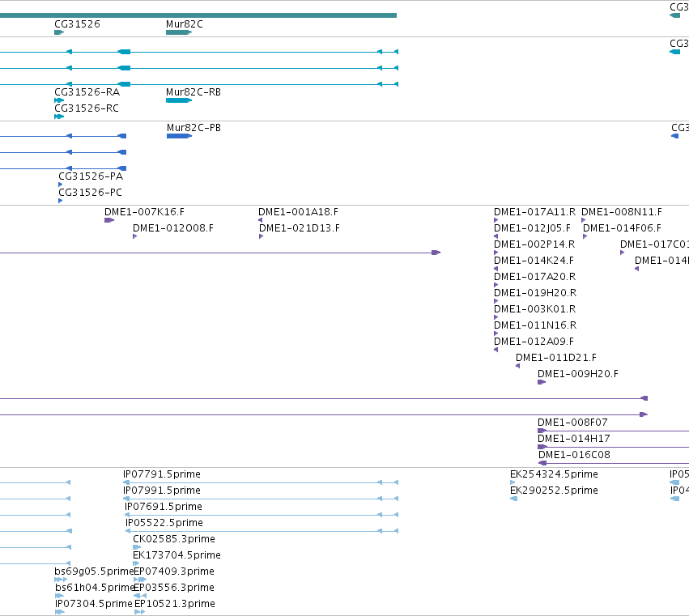Select the DME1-012J05.F label

pos(532,228)
